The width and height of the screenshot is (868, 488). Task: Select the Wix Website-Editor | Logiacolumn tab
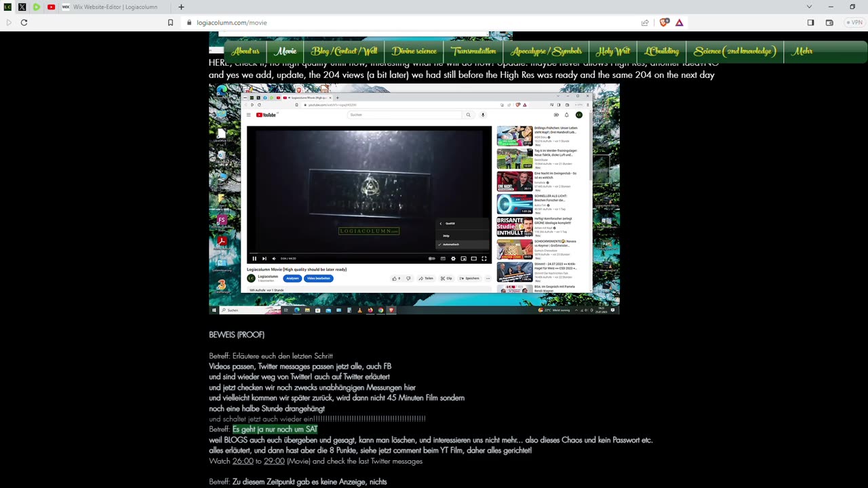coord(113,7)
